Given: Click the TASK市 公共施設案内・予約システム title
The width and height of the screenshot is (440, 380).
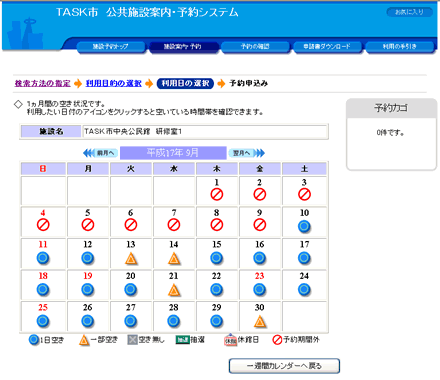Looking at the screenshot, I should (x=147, y=12).
